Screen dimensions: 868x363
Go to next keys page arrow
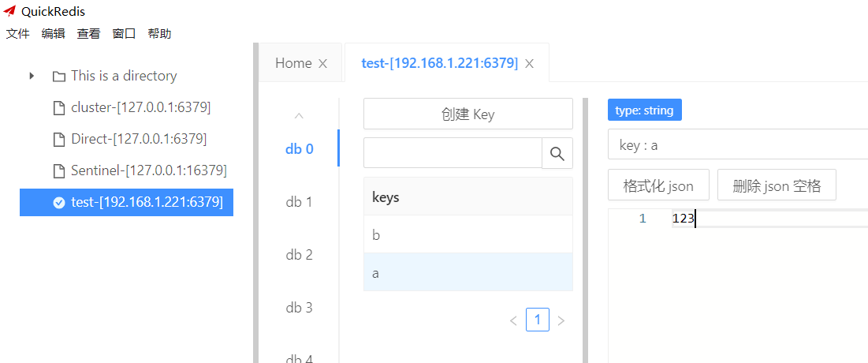[561, 320]
